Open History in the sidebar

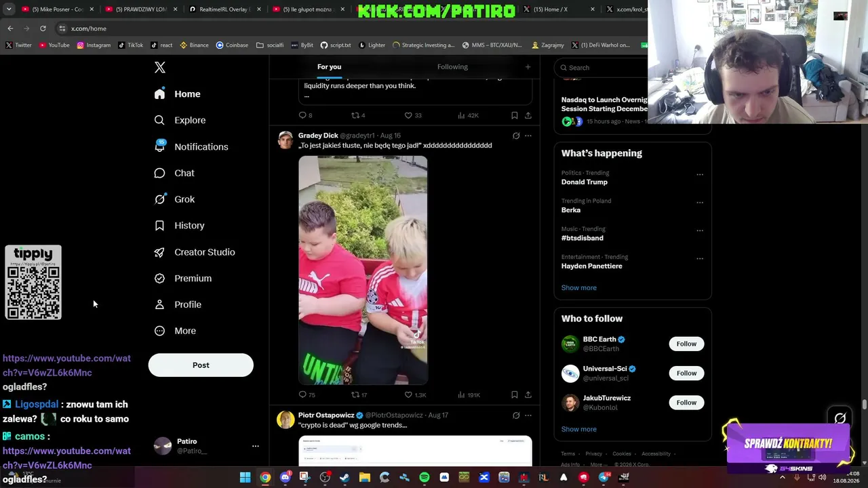[x=179, y=226]
